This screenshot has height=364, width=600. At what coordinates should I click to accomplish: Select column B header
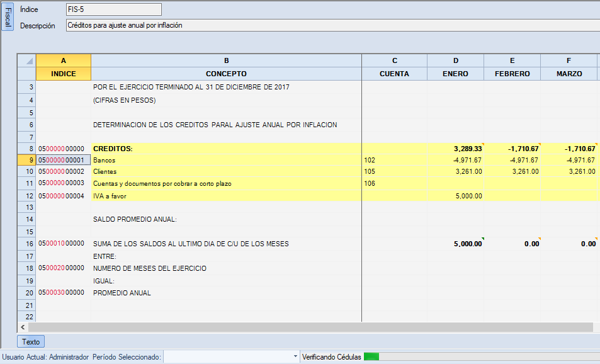226,61
